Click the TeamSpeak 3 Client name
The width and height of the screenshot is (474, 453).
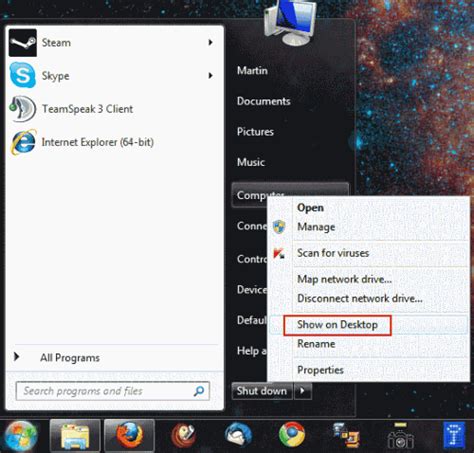coord(87,109)
